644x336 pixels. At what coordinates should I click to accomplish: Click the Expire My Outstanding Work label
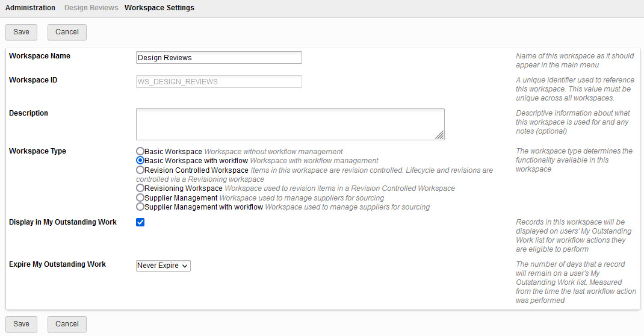point(57,264)
